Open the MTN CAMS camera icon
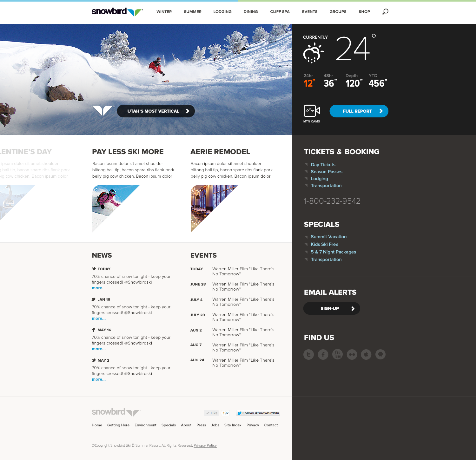 coord(312,111)
